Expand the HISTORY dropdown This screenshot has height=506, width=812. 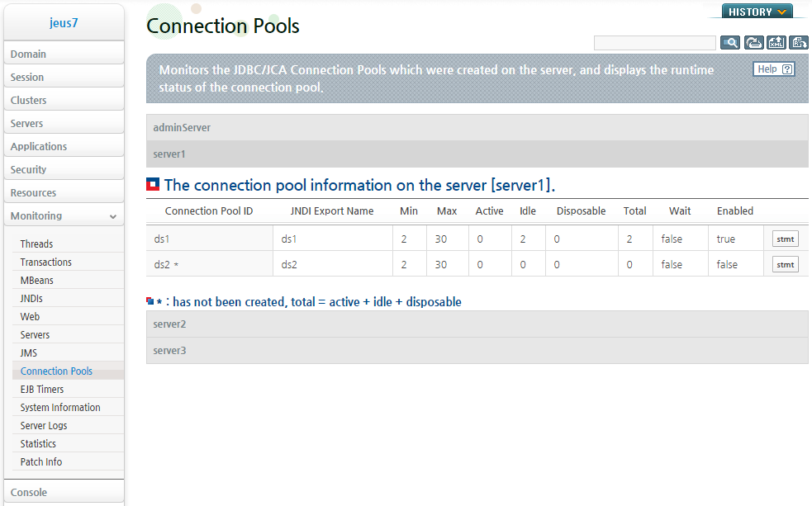click(757, 12)
